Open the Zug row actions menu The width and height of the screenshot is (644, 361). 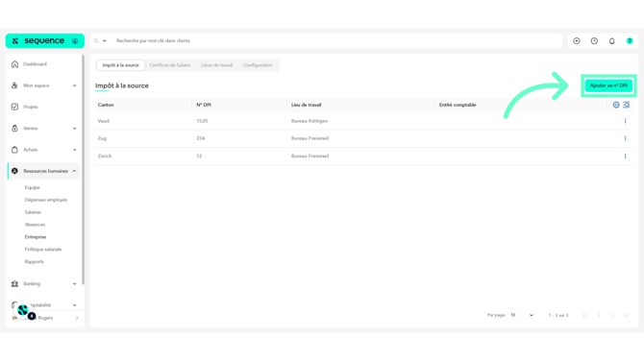625,138
